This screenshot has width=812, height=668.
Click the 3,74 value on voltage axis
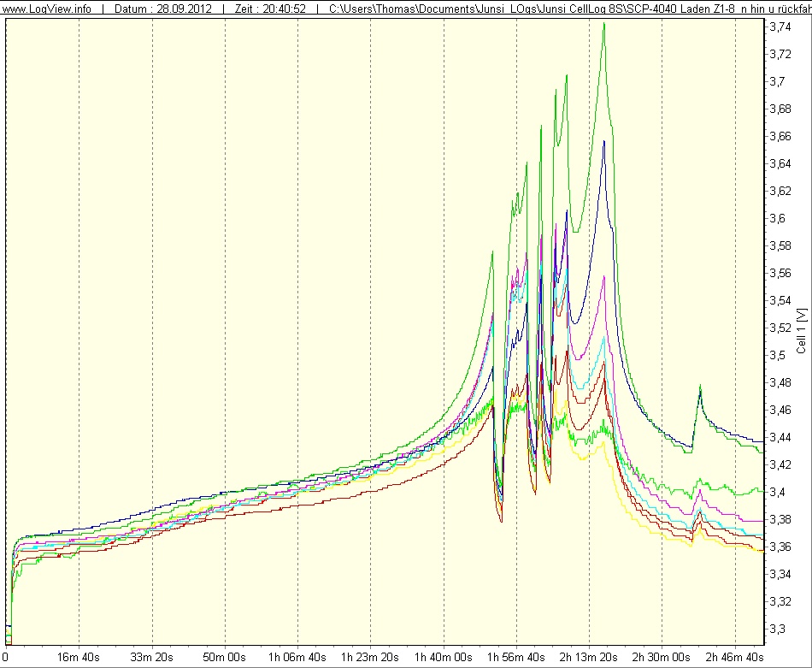782,27
